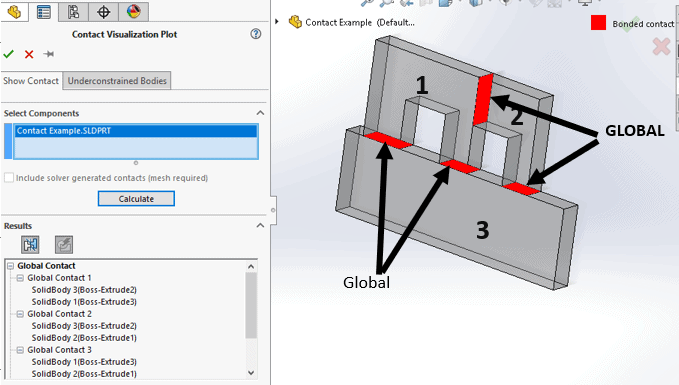679x385 pixels.
Task: Switch to Underconstrained Bodies tab
Action: (x=117, y=81)
